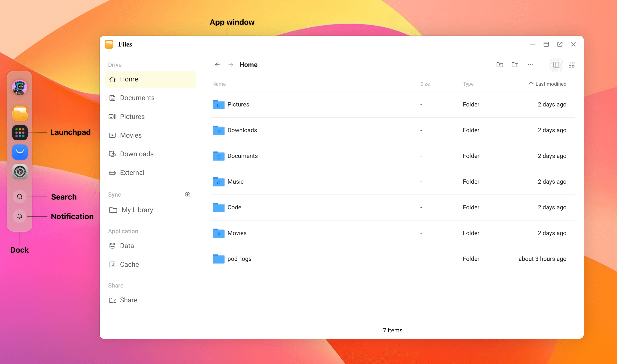
Task: Go back with the left arrow
Action: [x=217, y=65]
